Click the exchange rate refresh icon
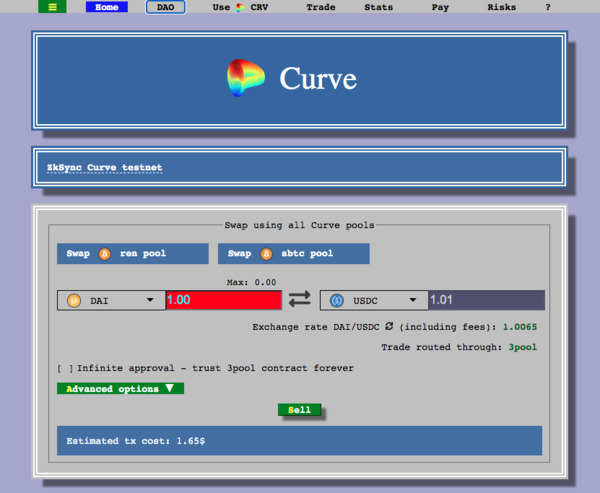Image resolution: width=600 pixels, height=493 pixels. tap(389, 326)
